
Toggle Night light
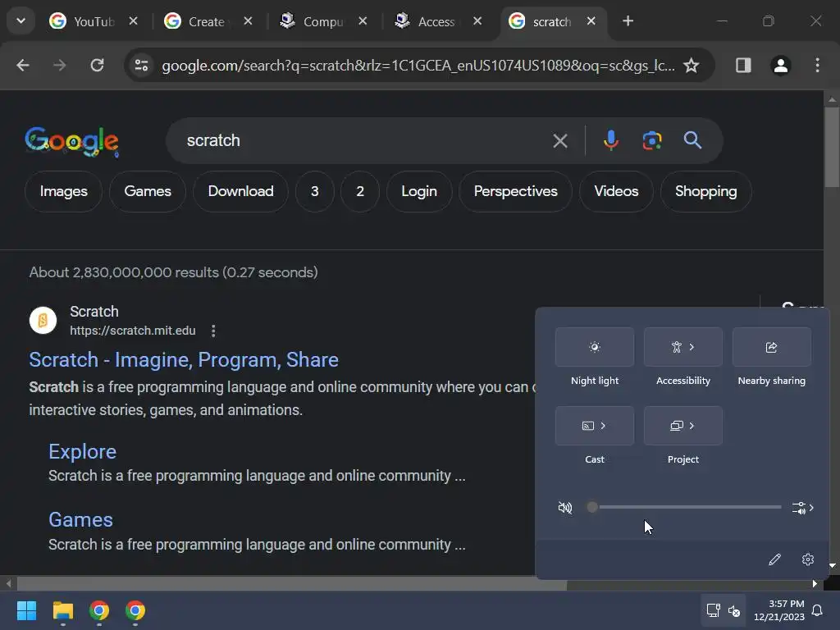[595, 347]
